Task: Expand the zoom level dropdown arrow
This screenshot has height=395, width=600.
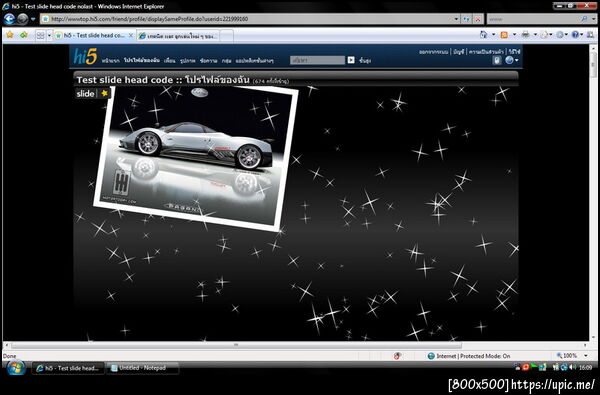Action: [586, 356]
